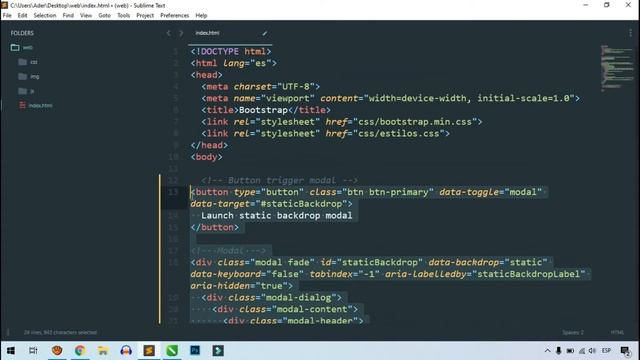Open the Help menu

pos(201,16)
